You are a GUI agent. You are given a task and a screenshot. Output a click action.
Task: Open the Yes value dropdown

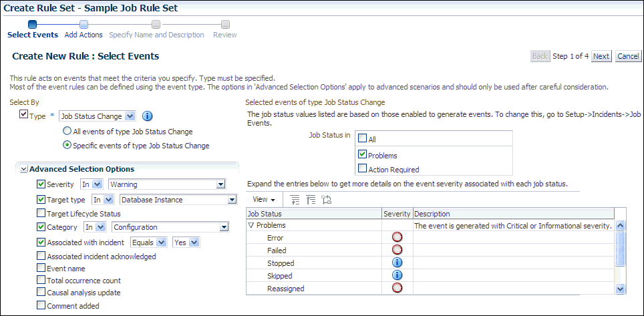pos(186,243)
